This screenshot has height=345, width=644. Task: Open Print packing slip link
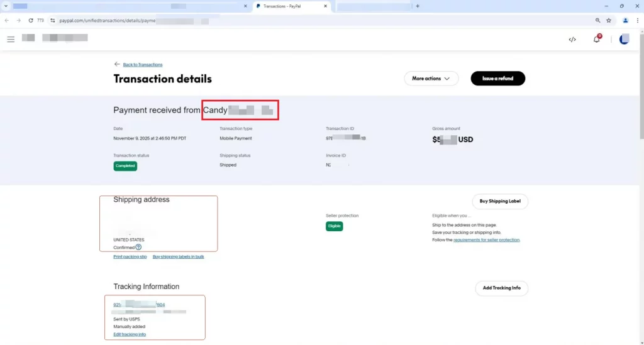pos(130,256)
